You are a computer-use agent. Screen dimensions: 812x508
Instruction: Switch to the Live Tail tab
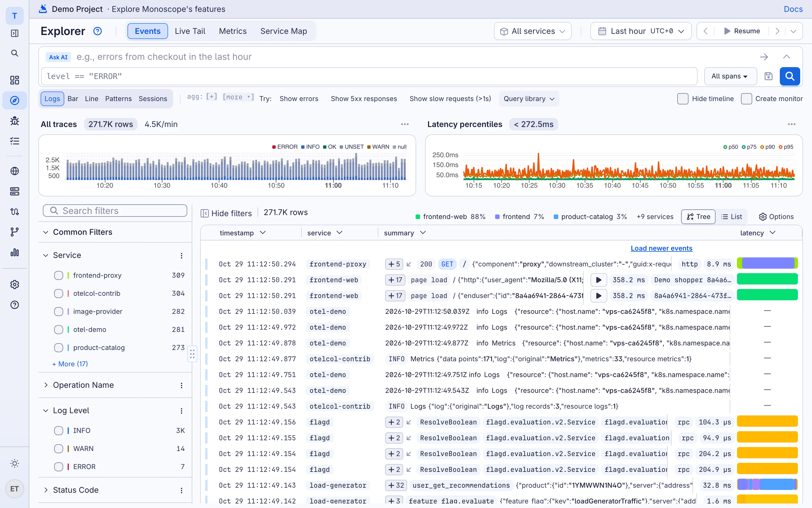tap(190, 31)
